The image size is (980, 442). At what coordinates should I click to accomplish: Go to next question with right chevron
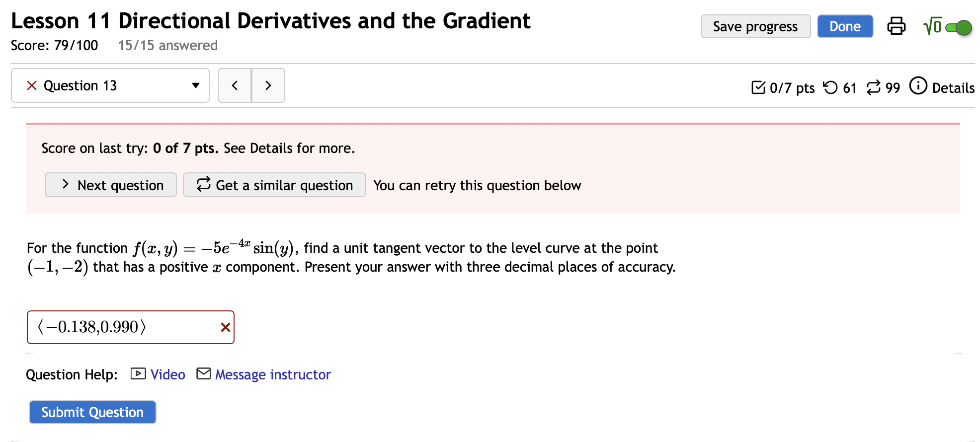tap(268, 85)
